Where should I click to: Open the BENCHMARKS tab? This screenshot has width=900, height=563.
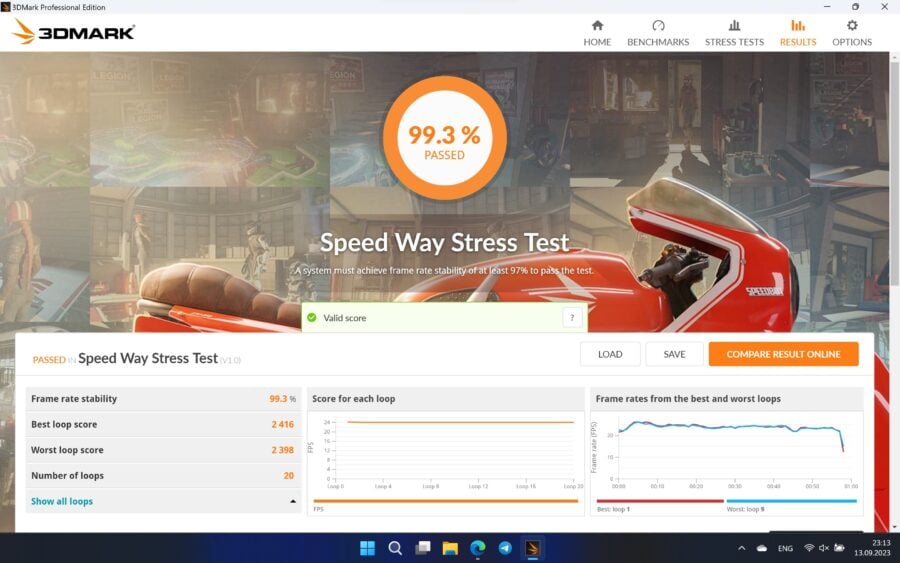[x=658, y=33]
